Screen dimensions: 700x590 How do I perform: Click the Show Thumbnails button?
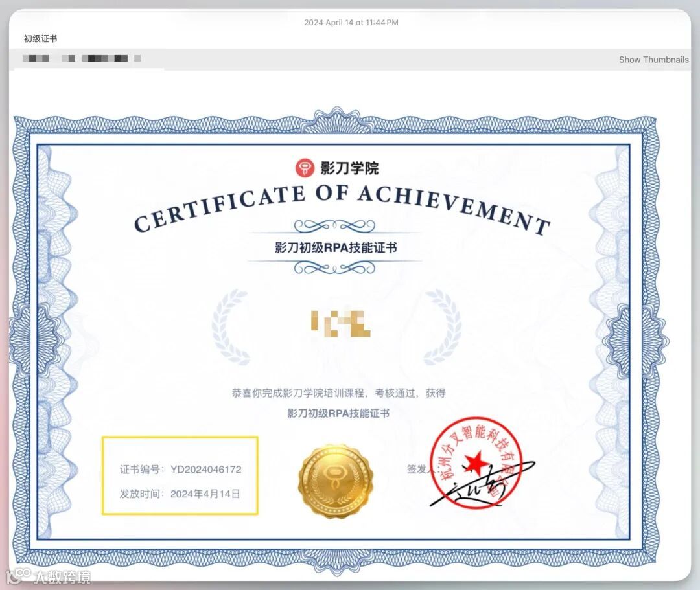coord(653,60)
